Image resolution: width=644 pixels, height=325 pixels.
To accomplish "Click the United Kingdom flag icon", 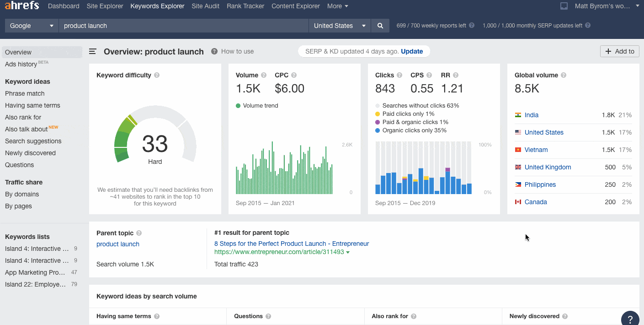I will coord(518,167).
